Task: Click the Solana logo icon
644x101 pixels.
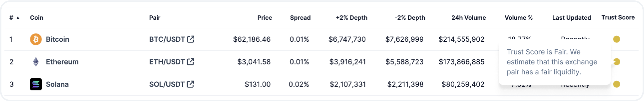Action: [x=36, y=84]
